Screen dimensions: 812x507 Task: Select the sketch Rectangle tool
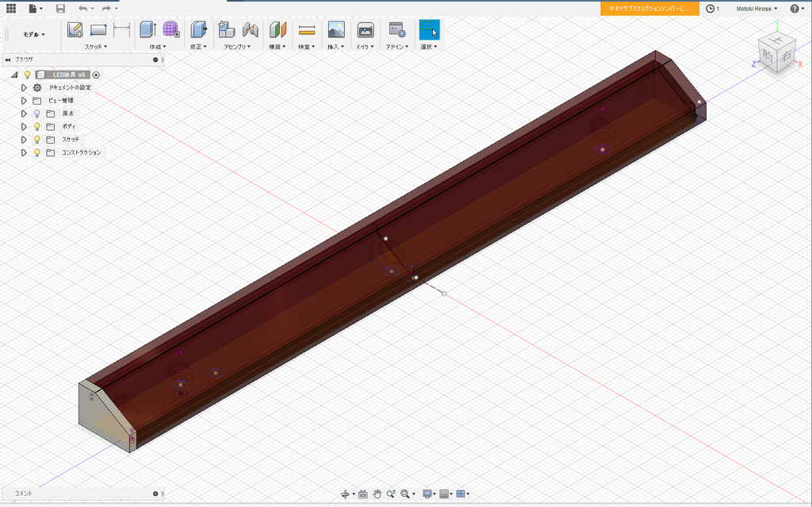[98, 30]
